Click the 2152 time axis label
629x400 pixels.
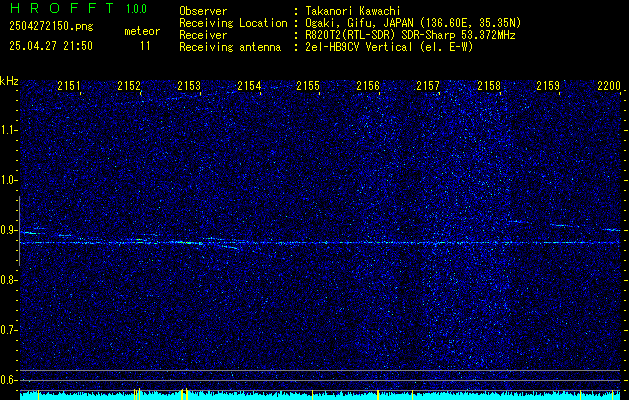pyautogui.click(x=129, y=85)
